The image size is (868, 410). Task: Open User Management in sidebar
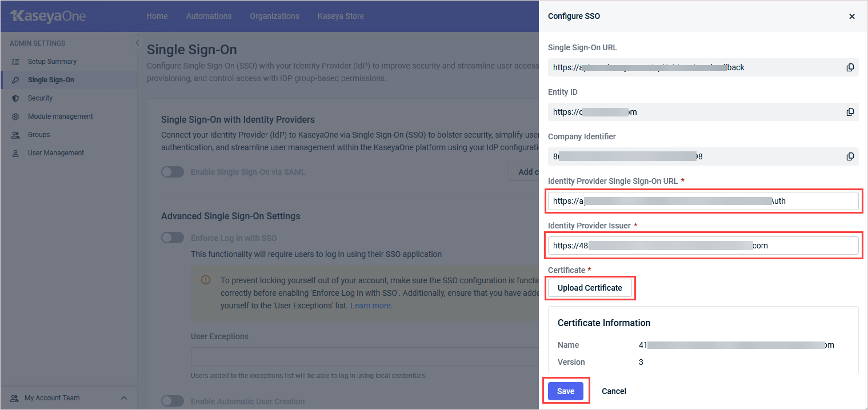[55, 153]
